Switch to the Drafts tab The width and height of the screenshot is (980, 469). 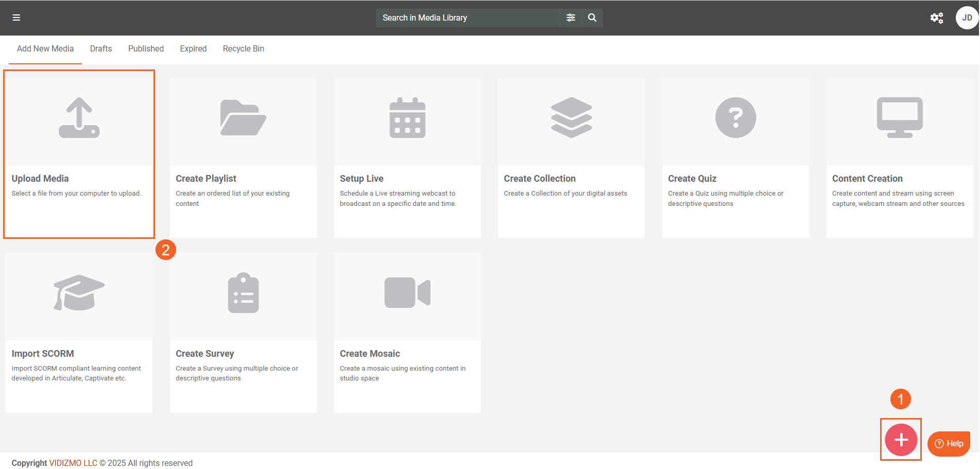pos(101,49)
